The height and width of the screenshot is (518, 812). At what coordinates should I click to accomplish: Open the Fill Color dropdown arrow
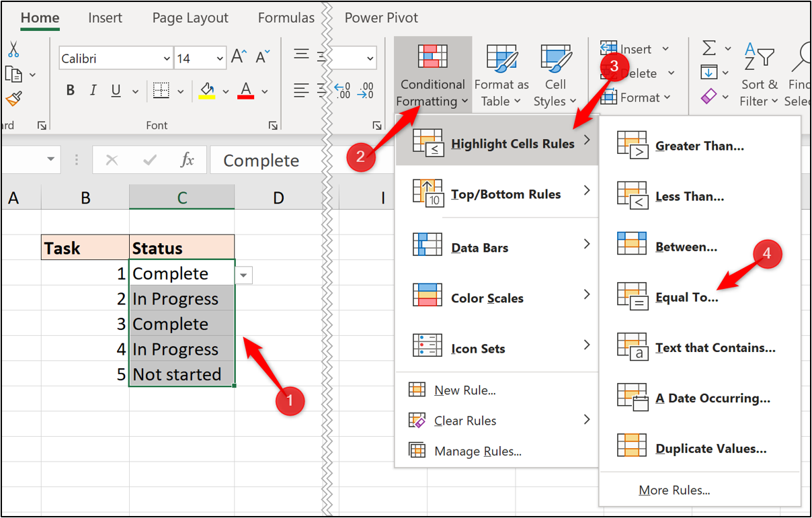click(x=226, y=90)
